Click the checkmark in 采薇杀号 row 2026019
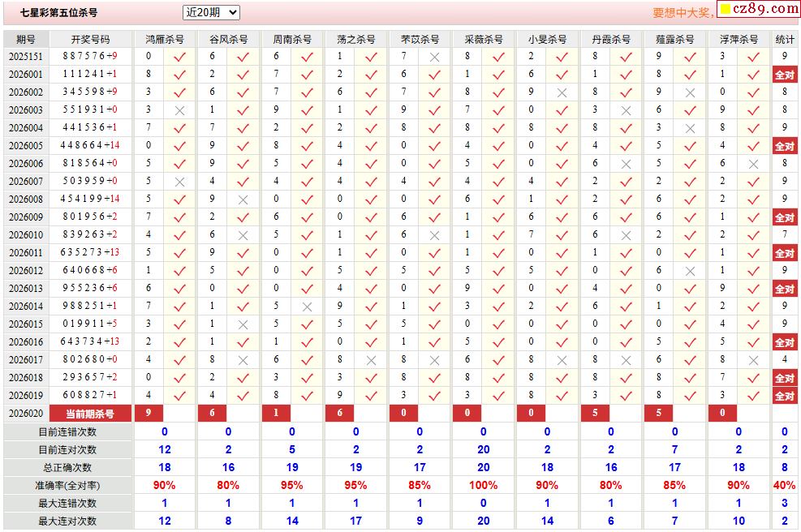Screen dimensions: 801x532 coord(498,396)
